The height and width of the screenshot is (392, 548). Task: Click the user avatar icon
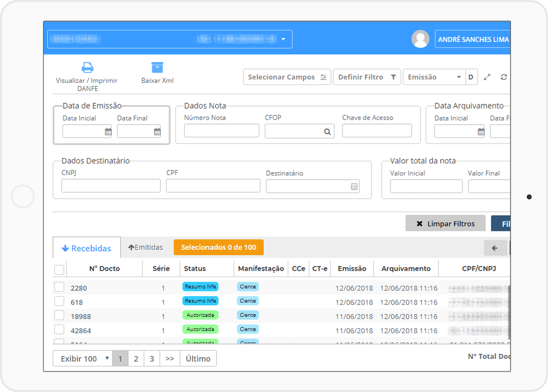point(421,39)
